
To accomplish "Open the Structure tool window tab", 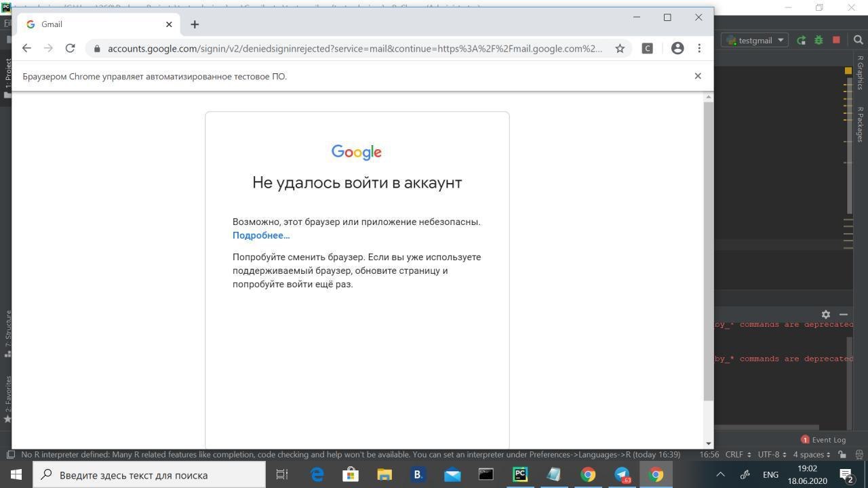I will [7, 333].
